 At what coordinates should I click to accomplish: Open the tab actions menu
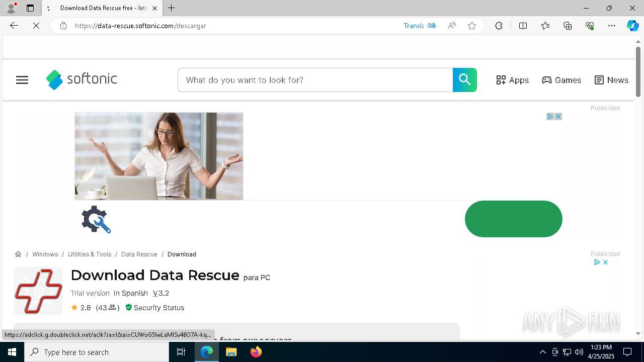30,8
